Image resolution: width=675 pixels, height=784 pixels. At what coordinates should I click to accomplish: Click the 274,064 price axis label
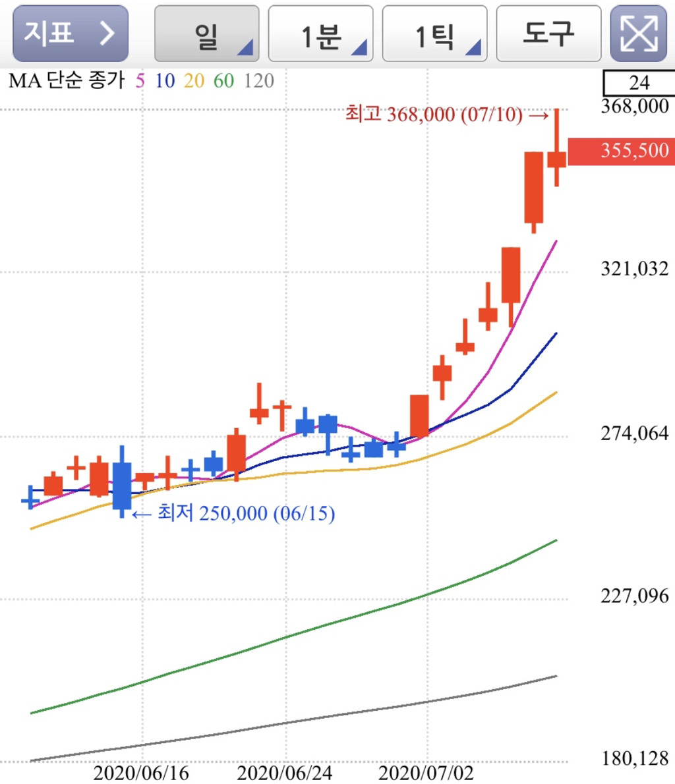coord(635,433)
